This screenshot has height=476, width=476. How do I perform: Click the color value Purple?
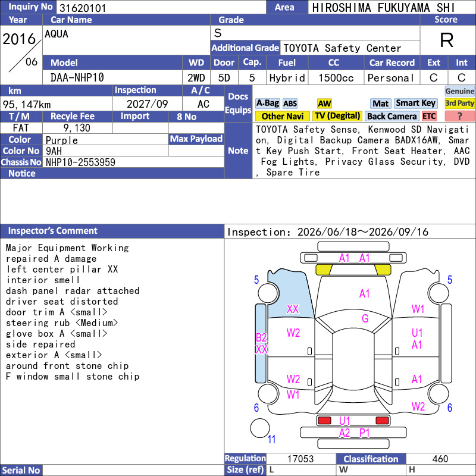click(x=62, y=140)
